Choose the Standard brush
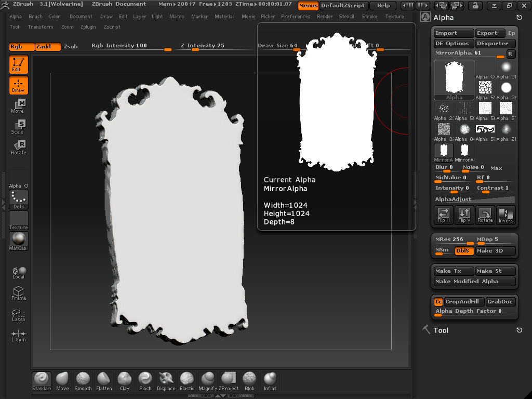 tap(42, 381)
